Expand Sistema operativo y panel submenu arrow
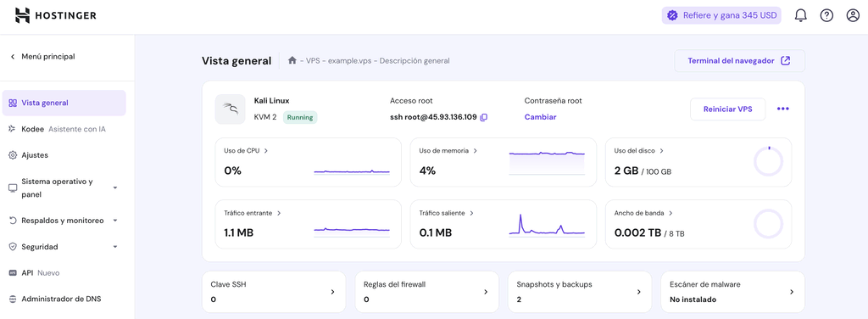Viewport: 868px width, 319px height. [x=115, y=187]
